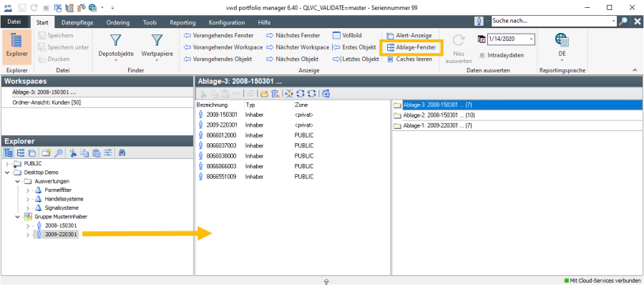This screenshot has width=644, height=285.
Task: Select tree view icon in Explorer toolbar
Action: pos(9,153)
